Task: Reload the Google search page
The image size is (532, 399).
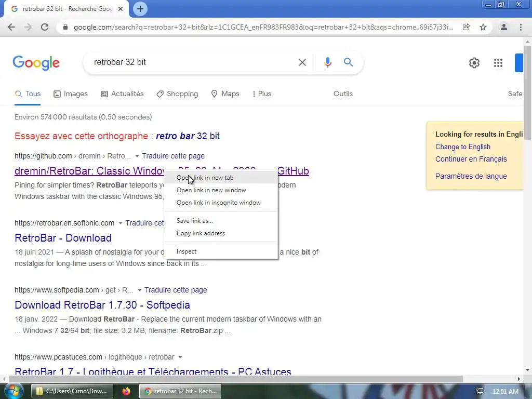Action: 45,27
